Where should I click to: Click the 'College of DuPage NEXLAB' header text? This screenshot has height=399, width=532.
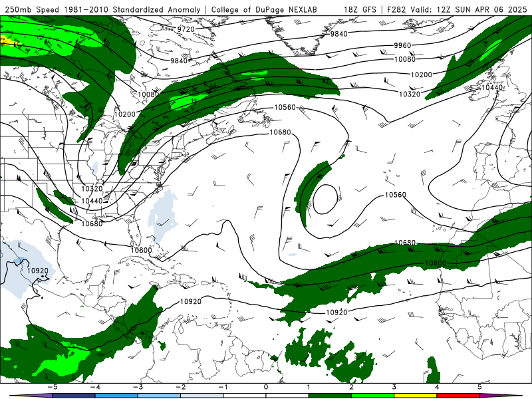(264, 9)
